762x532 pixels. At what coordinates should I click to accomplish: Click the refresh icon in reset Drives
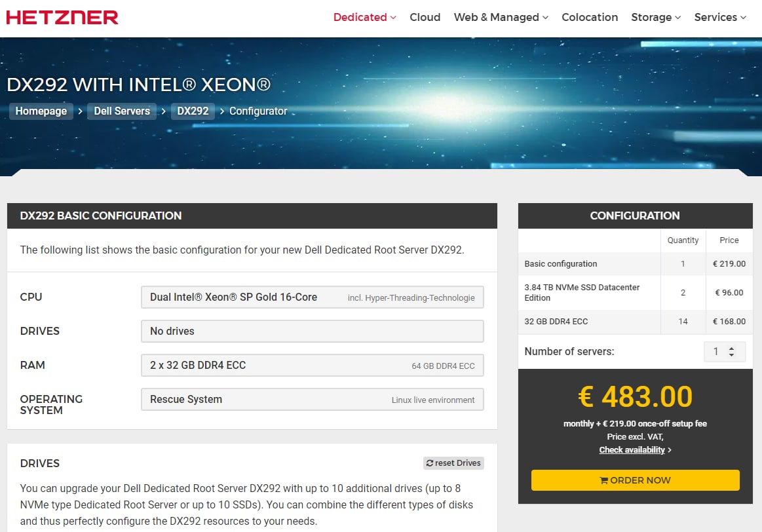[x=430, y=463]
